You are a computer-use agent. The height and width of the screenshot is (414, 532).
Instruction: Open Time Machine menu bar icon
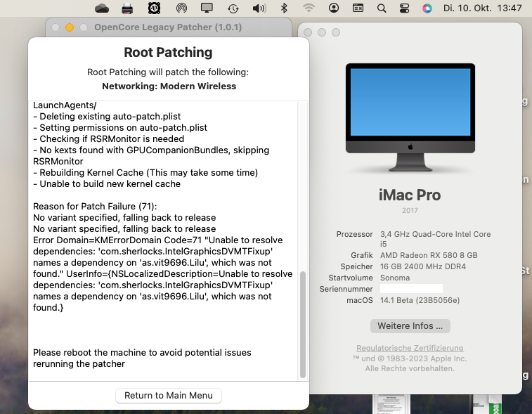(x=233, y=8)
